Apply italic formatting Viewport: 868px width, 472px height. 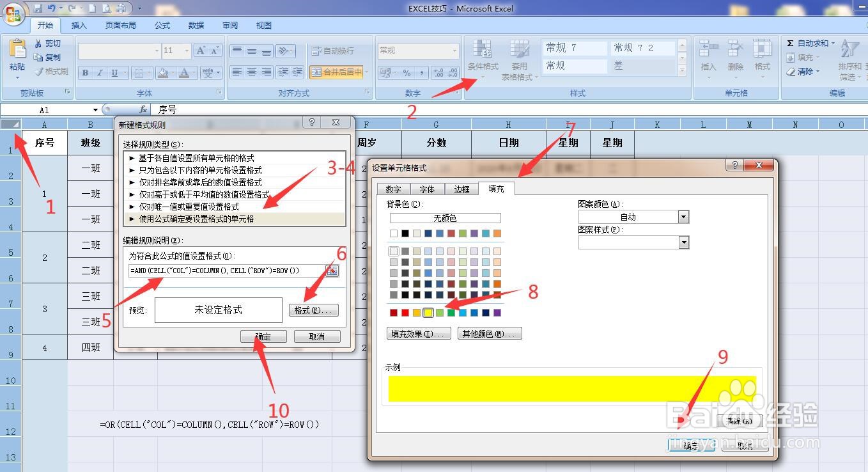point(100,73)
